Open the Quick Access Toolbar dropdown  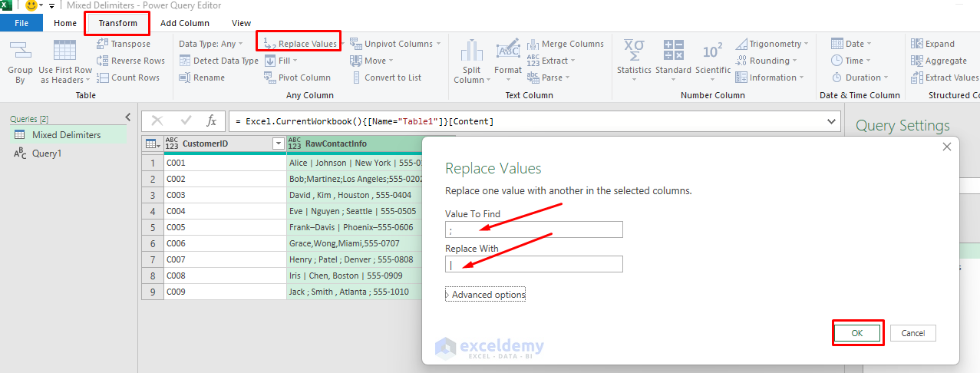[51, 5]
